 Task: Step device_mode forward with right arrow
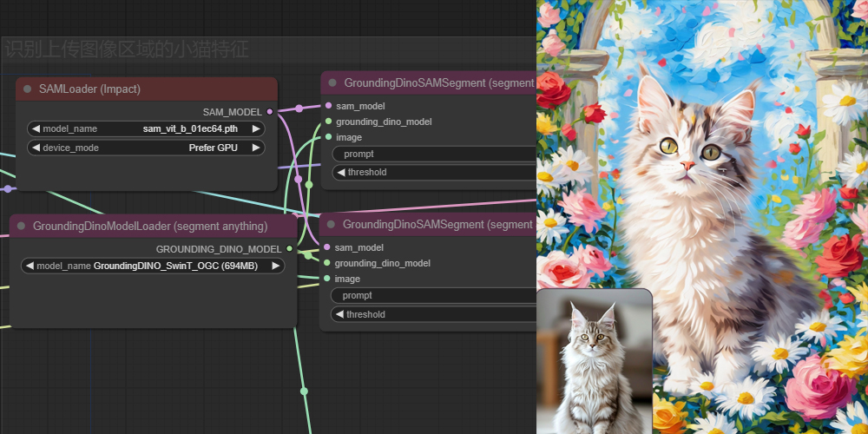pyautogui.click(x=256, y=148)
